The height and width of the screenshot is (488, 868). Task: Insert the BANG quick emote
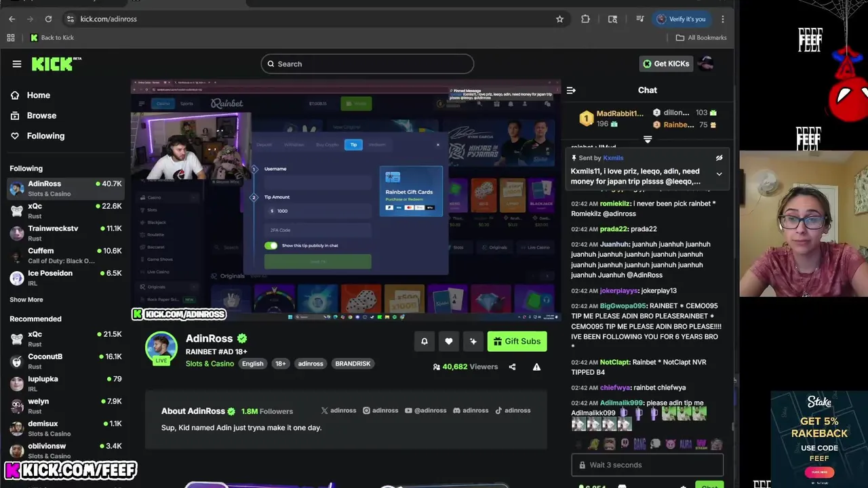tap(639, 445)
